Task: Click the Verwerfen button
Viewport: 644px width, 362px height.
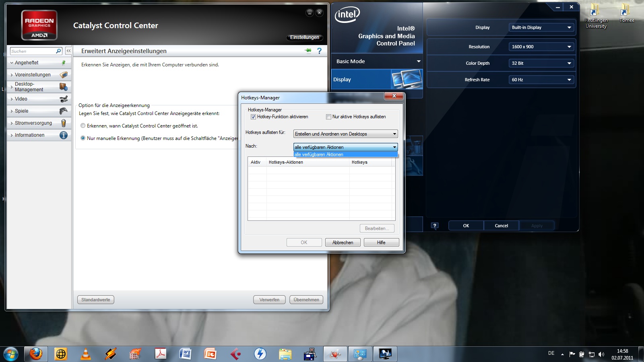Action: tap(269, 300)
